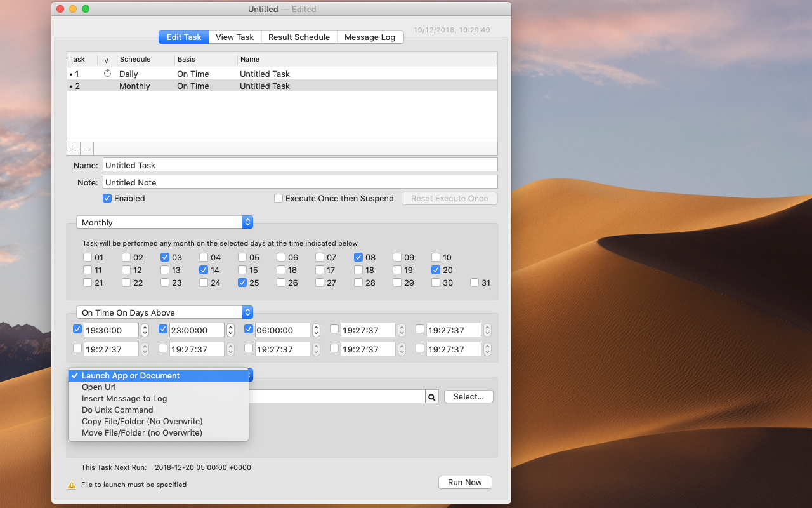812x508 pixels.
Task: Select Launch App or Document option
Action: [x=159, y=375]
